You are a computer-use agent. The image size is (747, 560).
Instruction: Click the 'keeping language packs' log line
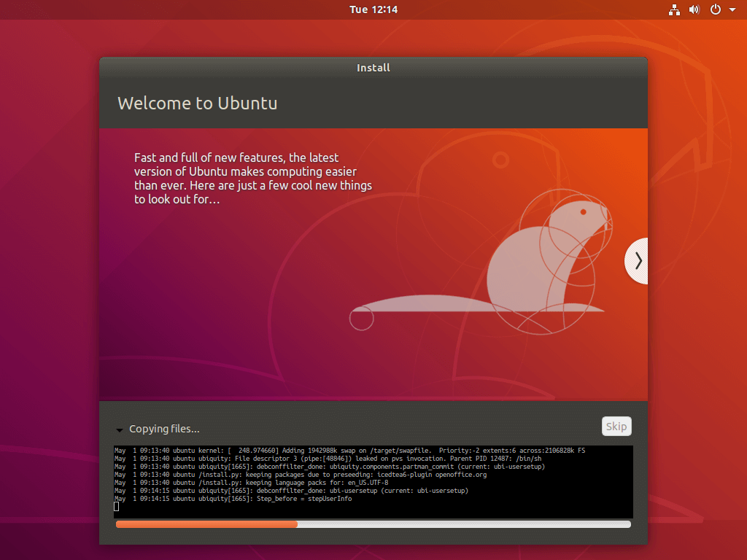point(251,483)
